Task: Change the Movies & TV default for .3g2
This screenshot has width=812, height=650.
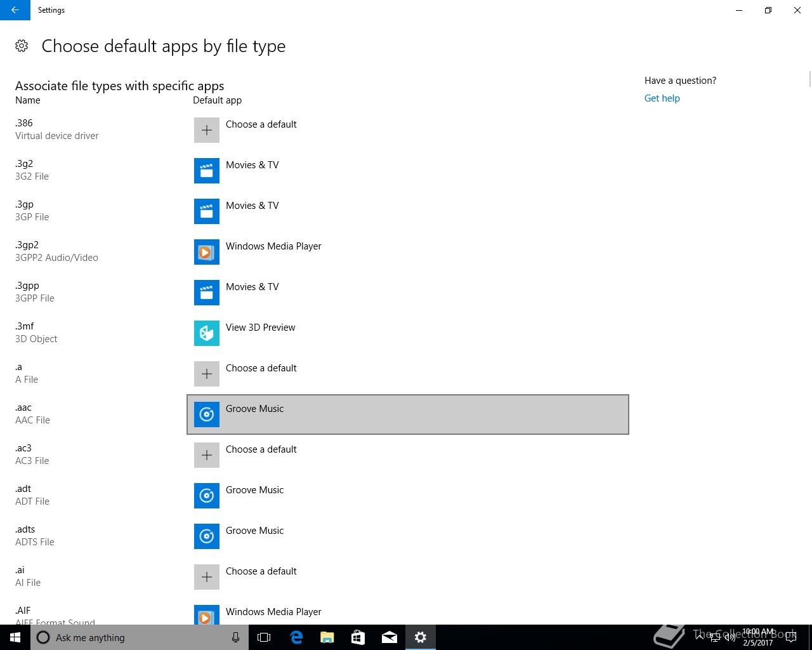Action: (x=408, y=171)
